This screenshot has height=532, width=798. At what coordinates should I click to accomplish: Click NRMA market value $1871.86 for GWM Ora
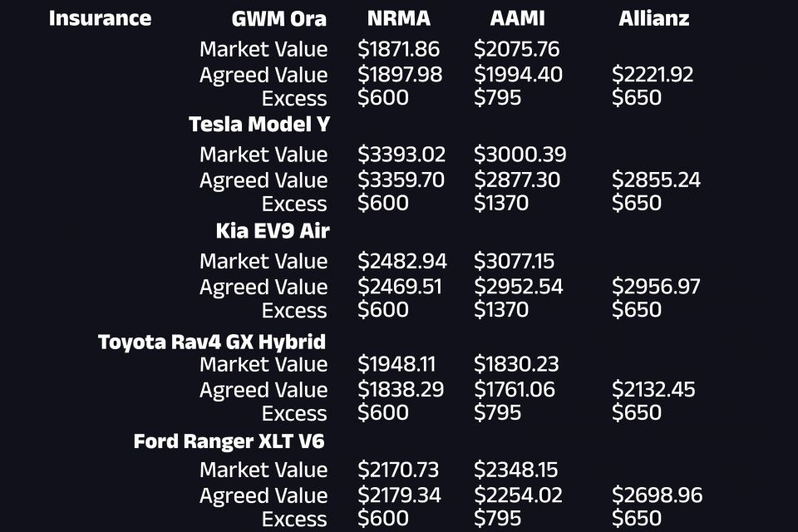click(x=398, y=49)
